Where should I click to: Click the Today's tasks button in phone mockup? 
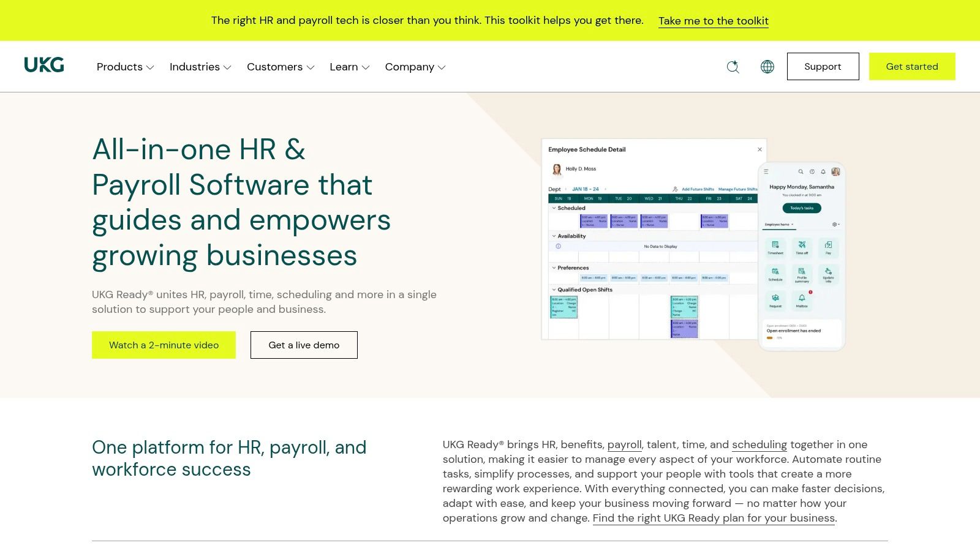802,208
